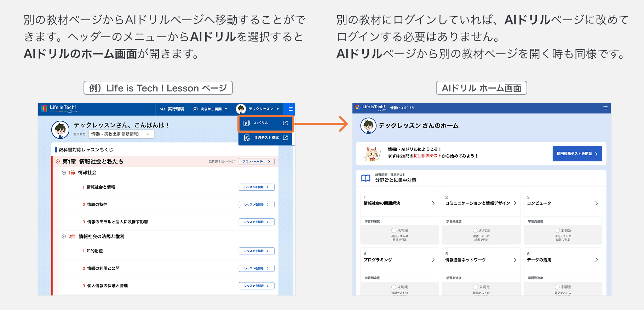Screen dimensions: 644x310
Task: Click the Life is Tech logo on the AIドリル page
Action: point(371,108)
